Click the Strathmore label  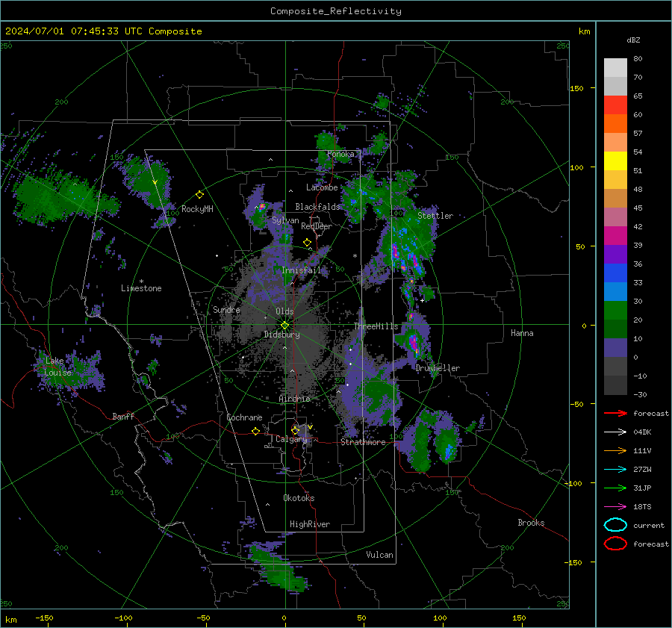pyautogui.click(x=363, y=442)
